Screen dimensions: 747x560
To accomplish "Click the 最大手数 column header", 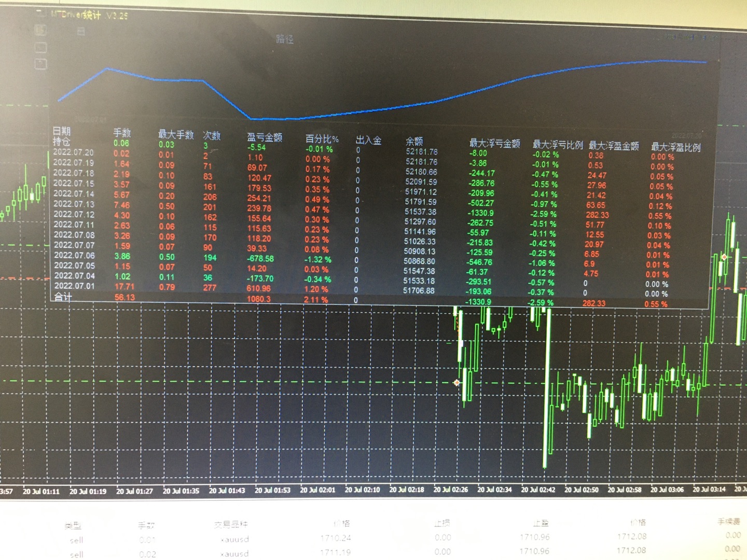I will (x=176, y=135).
